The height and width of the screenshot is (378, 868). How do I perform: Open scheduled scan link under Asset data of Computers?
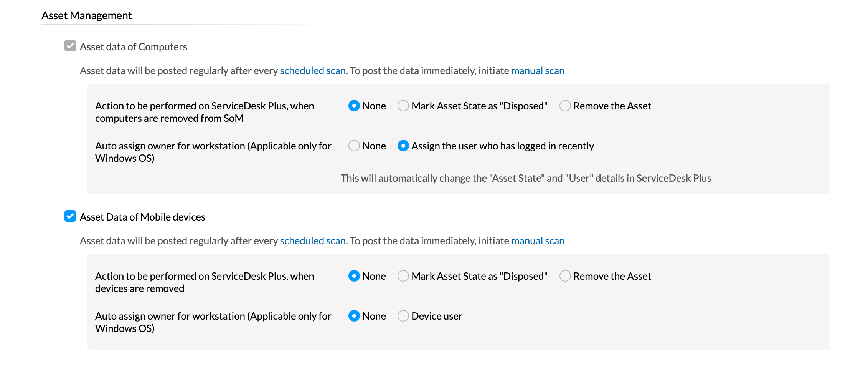click(313, 71)
